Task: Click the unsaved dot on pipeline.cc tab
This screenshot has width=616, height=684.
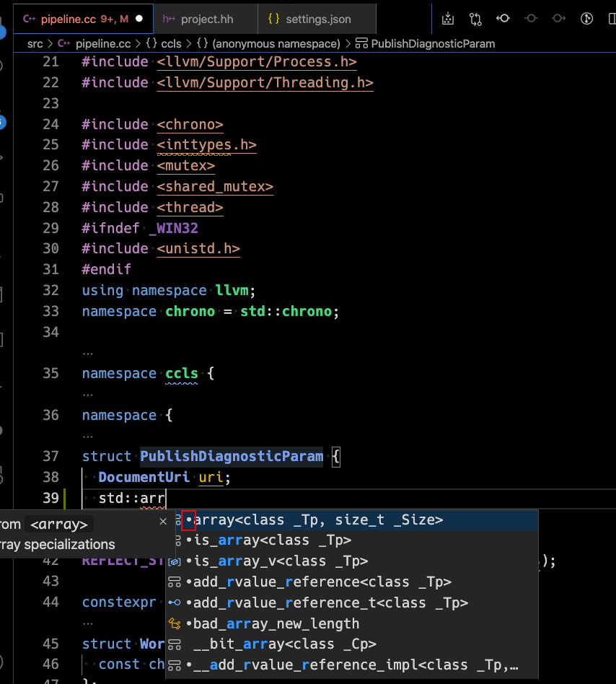Action: pos(139,19)
